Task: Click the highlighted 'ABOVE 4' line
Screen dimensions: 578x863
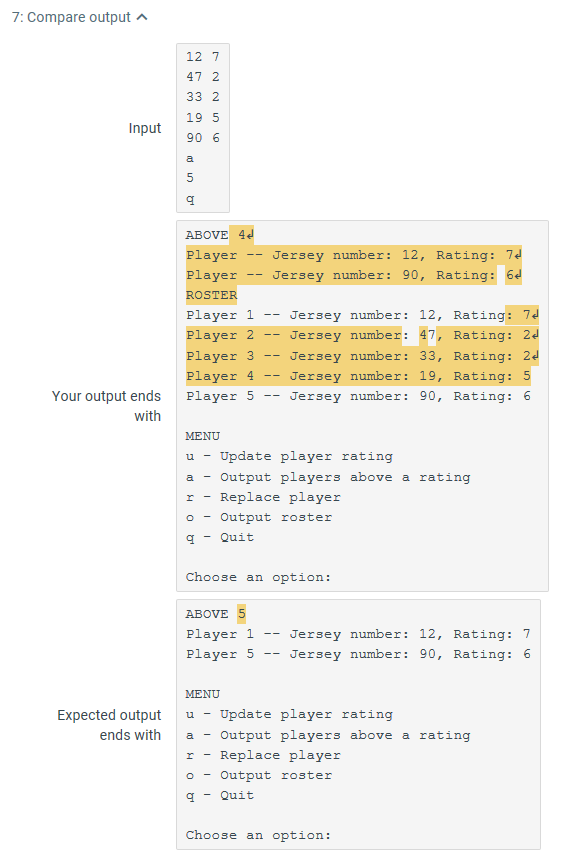Action: pyautogui.click(x=220, y=235)
